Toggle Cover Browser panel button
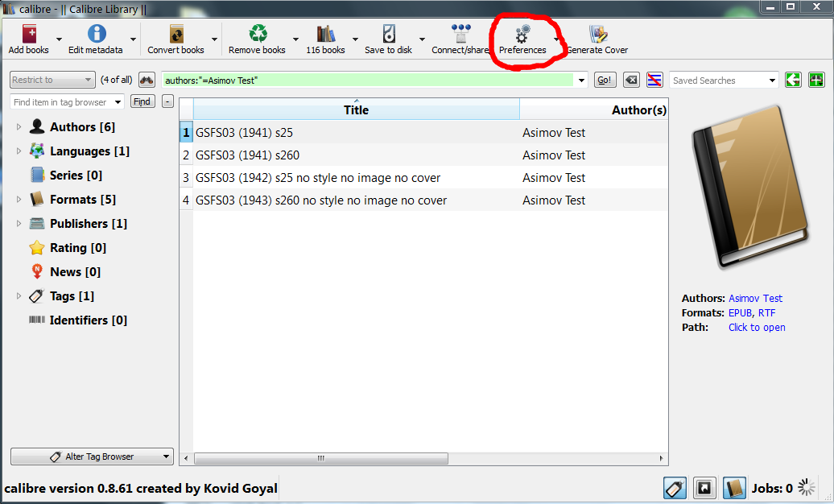Screen dimensions: 834x504 tap(704, 488)
